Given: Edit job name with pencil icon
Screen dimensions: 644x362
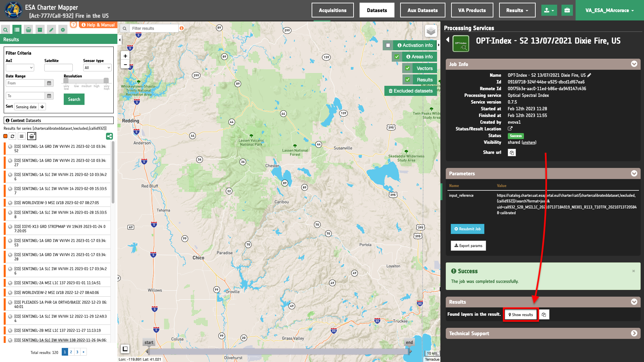Looking at the screenshot, I should point(589,75).
